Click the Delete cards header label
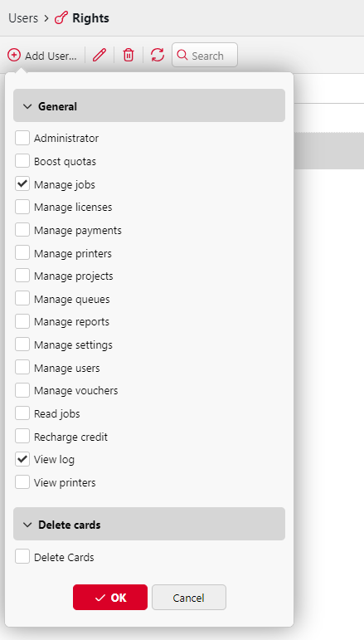This screenshot has height=640, width=364. 70,525
